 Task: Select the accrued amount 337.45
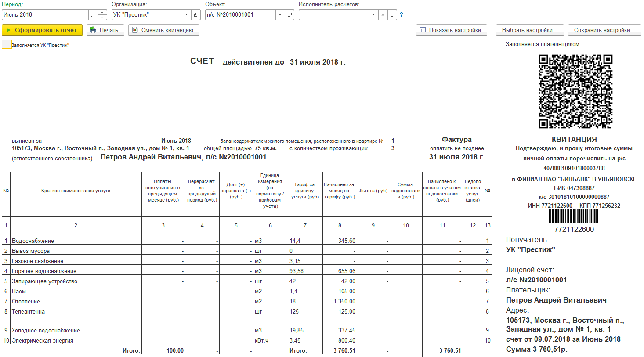coord(347,331)
